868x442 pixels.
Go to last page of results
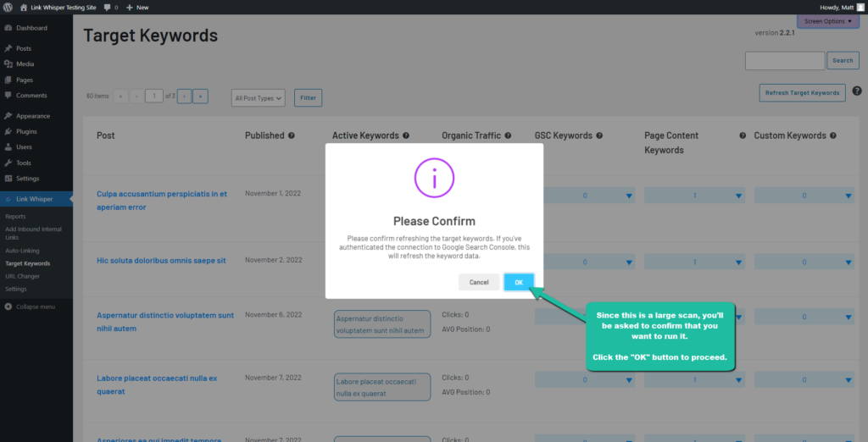click(200, 97)
